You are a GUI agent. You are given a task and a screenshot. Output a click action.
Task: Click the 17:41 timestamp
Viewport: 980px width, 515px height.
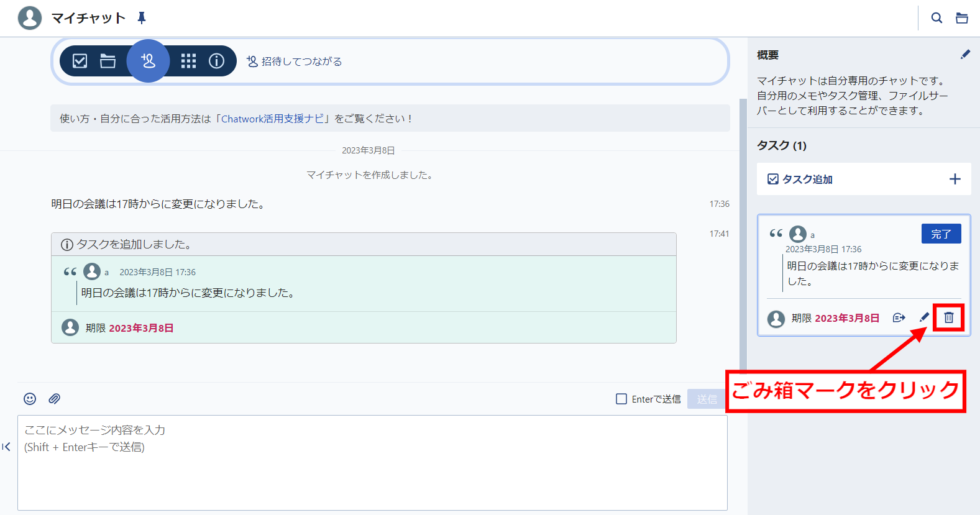[x=719, y=234]
